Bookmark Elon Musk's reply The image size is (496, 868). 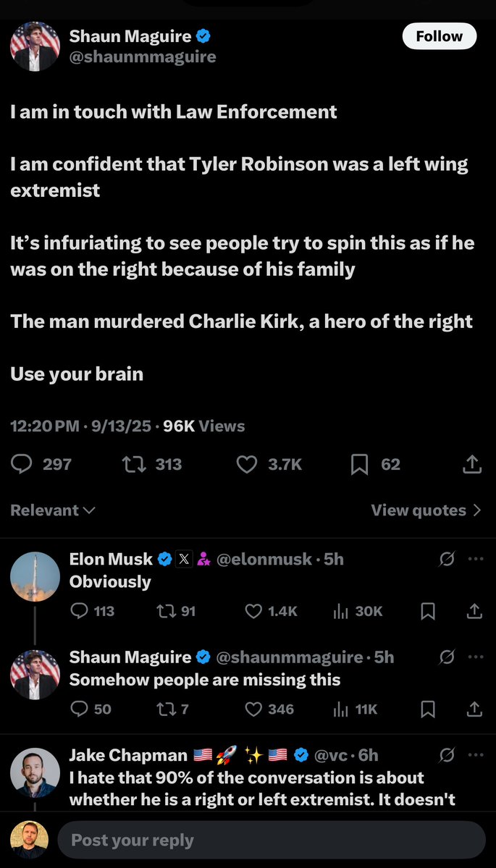tap(428, 611)
